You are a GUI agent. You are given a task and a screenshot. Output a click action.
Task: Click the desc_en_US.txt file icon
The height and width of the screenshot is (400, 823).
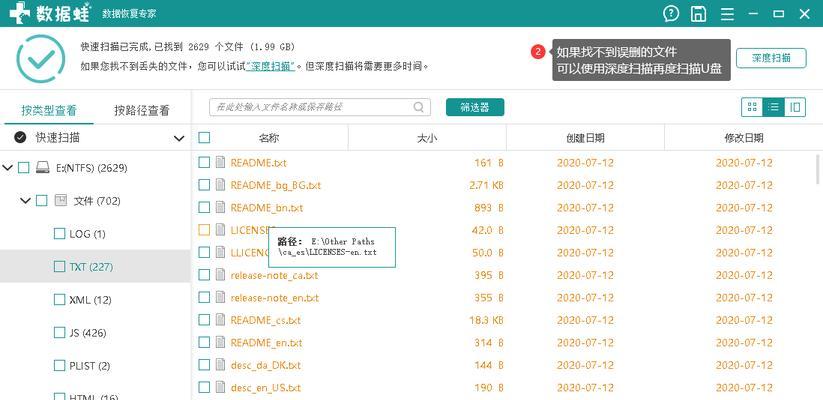pos(220,388)
